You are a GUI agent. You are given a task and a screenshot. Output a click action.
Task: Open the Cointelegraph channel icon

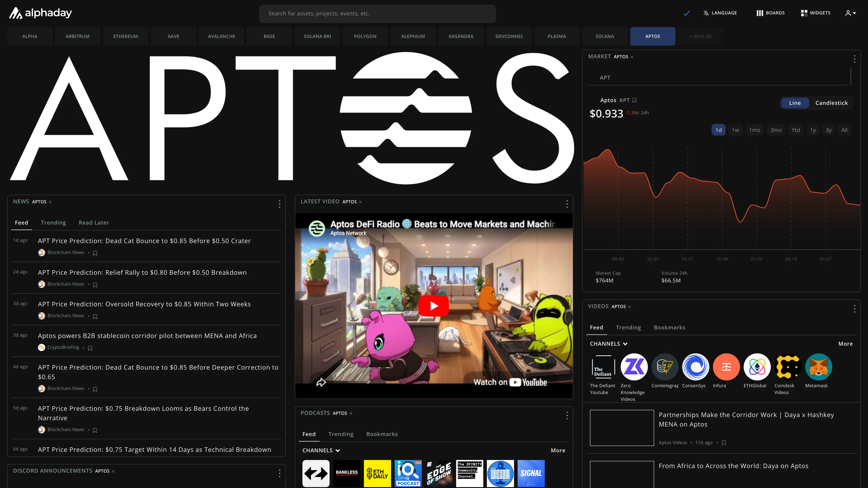coord(665,367)
